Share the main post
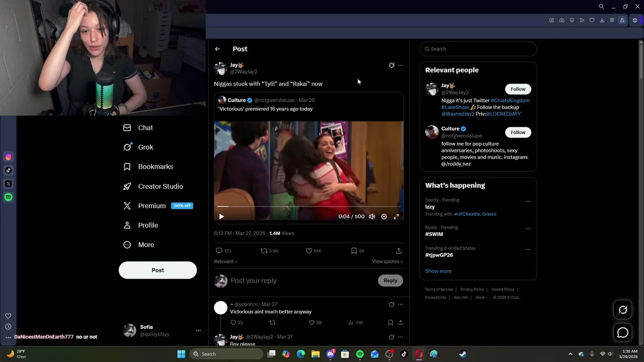 399,250
